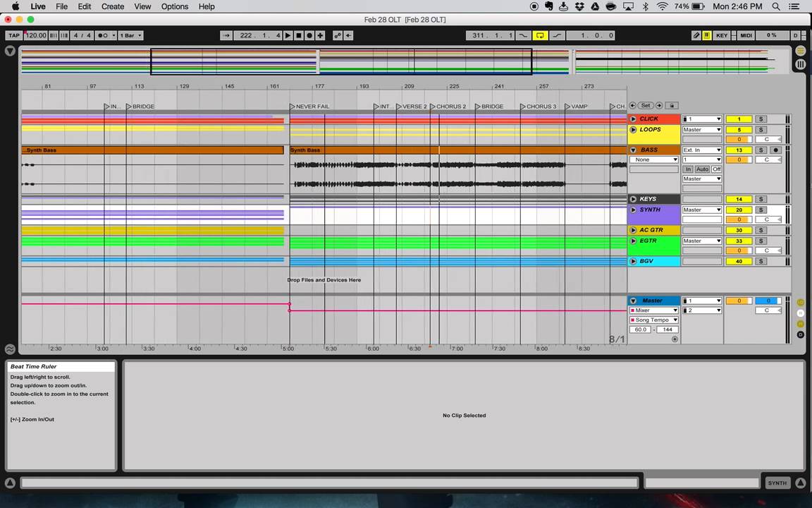Solo the BASS track
This screenshot has width=812, height=508.
tap(761, 150)
